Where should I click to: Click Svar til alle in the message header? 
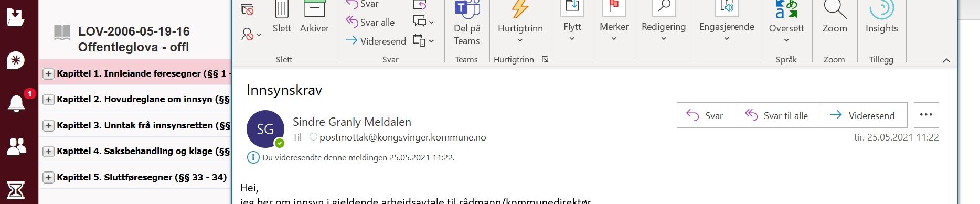pos(778,115)
